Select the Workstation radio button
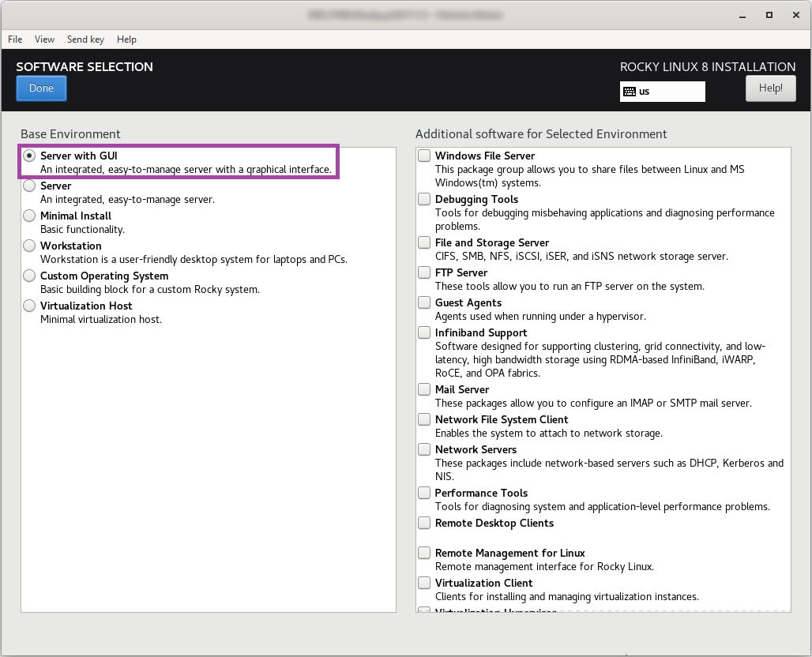 tap(29, 246)
